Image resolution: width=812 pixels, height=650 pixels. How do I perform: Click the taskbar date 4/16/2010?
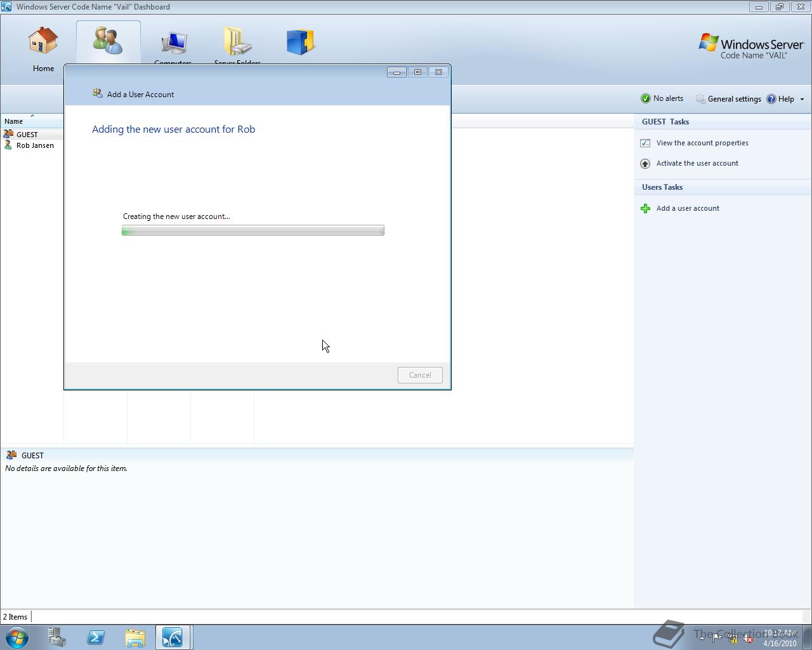(780, 643)
